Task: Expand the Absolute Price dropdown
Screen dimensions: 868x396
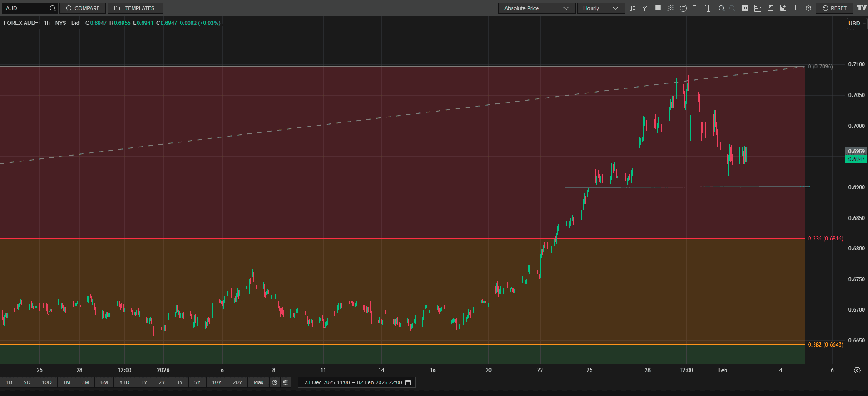Action: (537, 8)
